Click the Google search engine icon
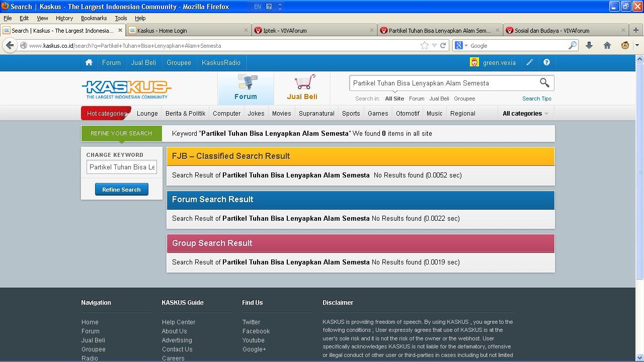The image size is (644, 362). pyautogui.click(x=459, y=45)
